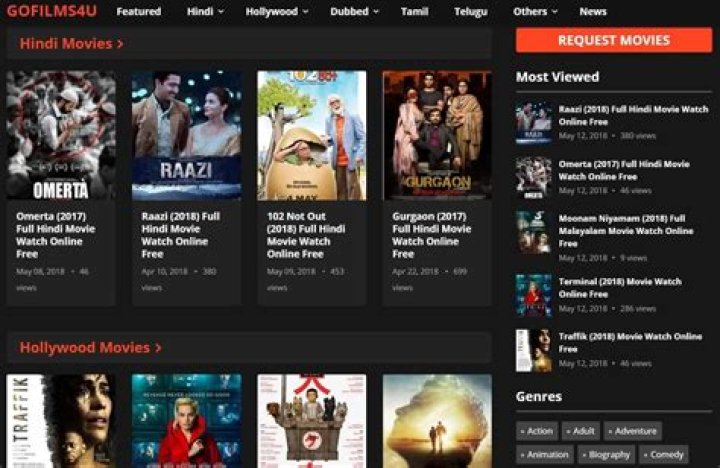Open the Hollywood Movies section heading link
This screenshot has height=468, width=720.
tap(90, 348)
